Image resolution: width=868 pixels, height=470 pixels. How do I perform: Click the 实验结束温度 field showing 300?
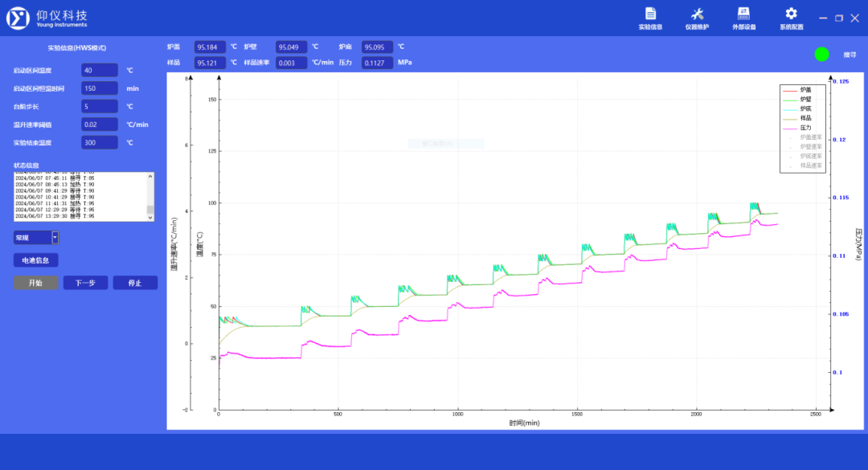[x=100, y=143]
